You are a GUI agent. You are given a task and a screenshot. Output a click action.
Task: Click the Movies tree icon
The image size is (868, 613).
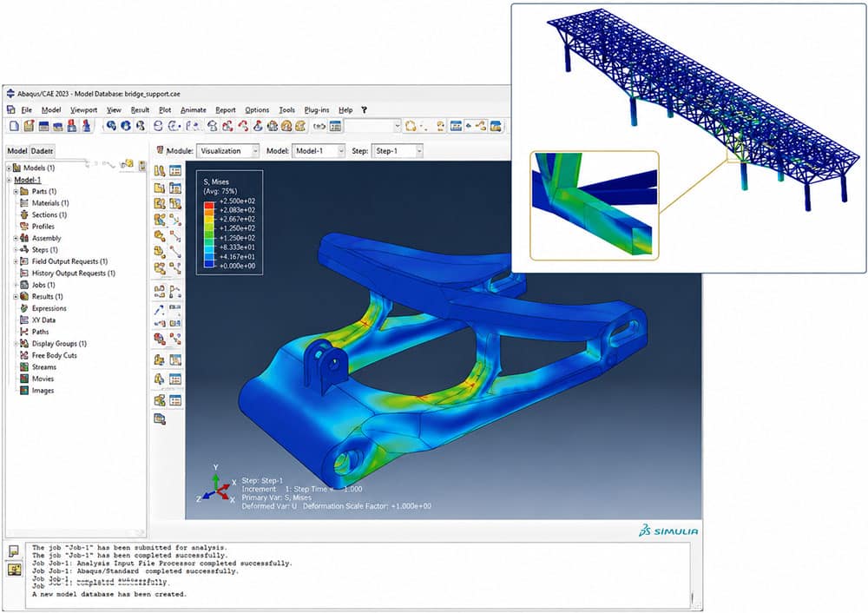click(x=24, y=379)
